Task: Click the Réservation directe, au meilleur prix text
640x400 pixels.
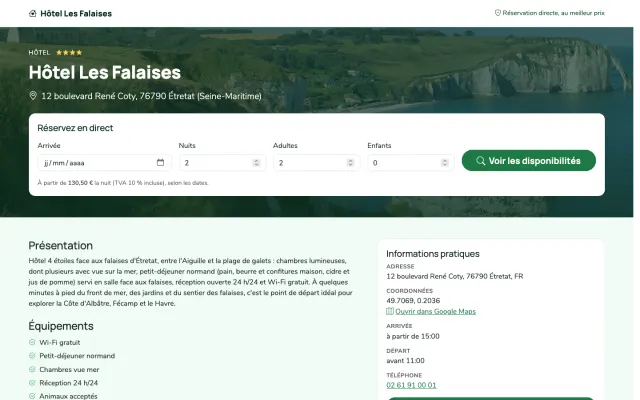Action: (x=553, y=13)
